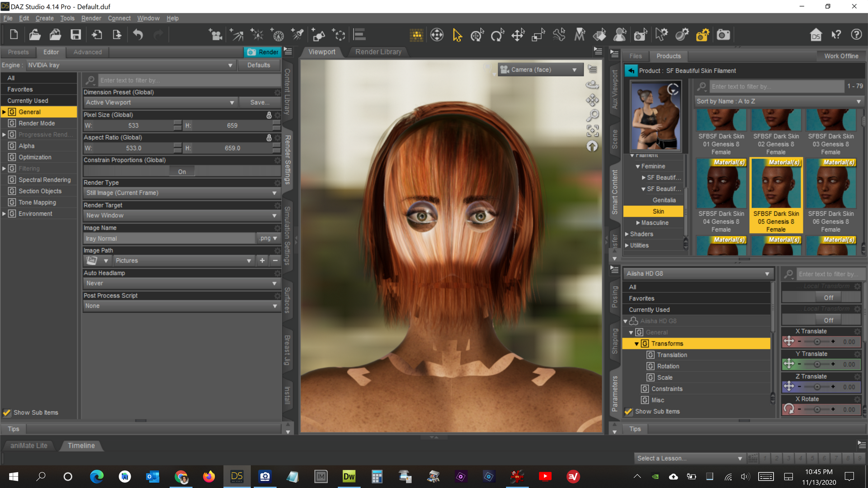Open the Camera (face) viewport dropdown
Image resolution: width=868 pixels, height=488 pixels.
[540, 69]
